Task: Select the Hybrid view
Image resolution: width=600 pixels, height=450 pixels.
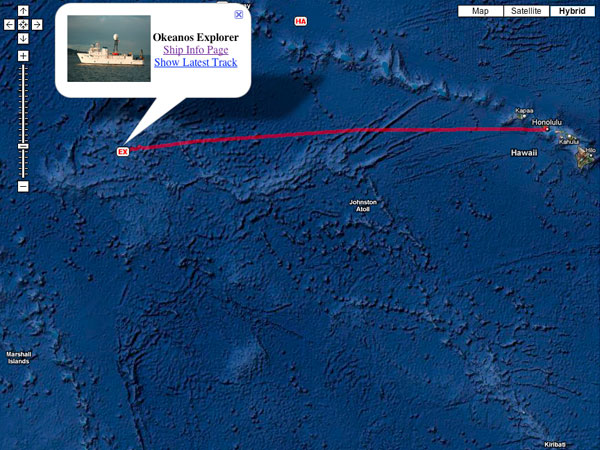Action: pyautogui.click(x=572, y=11)
